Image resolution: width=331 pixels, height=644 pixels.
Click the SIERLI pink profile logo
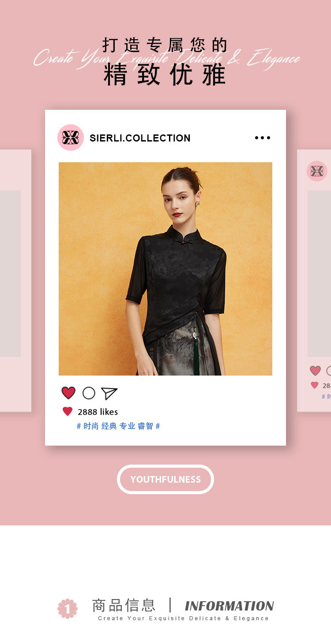tap(71, 138)
